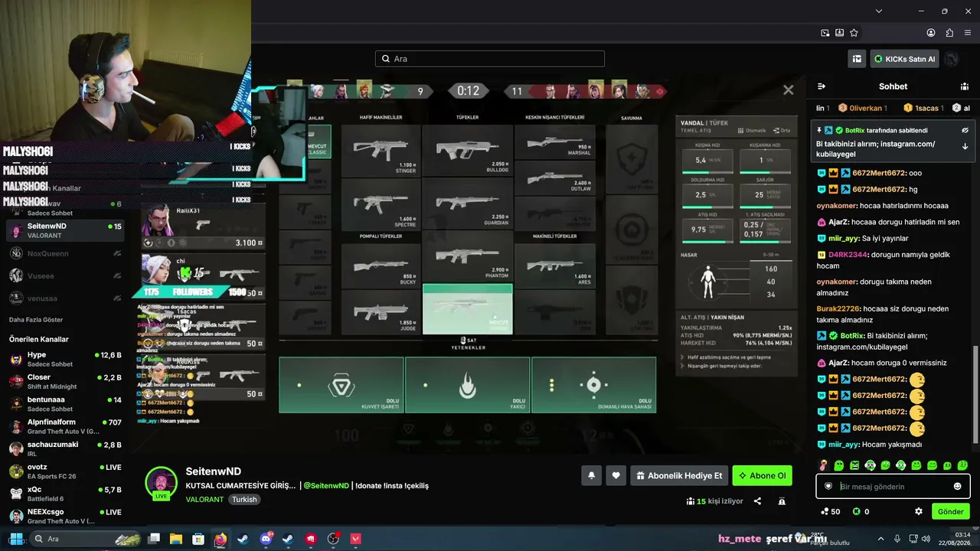The width and height of the screenshot is (980, 551).
Task: Open bentunaaa recommended channel
Action: click(64, 404)
